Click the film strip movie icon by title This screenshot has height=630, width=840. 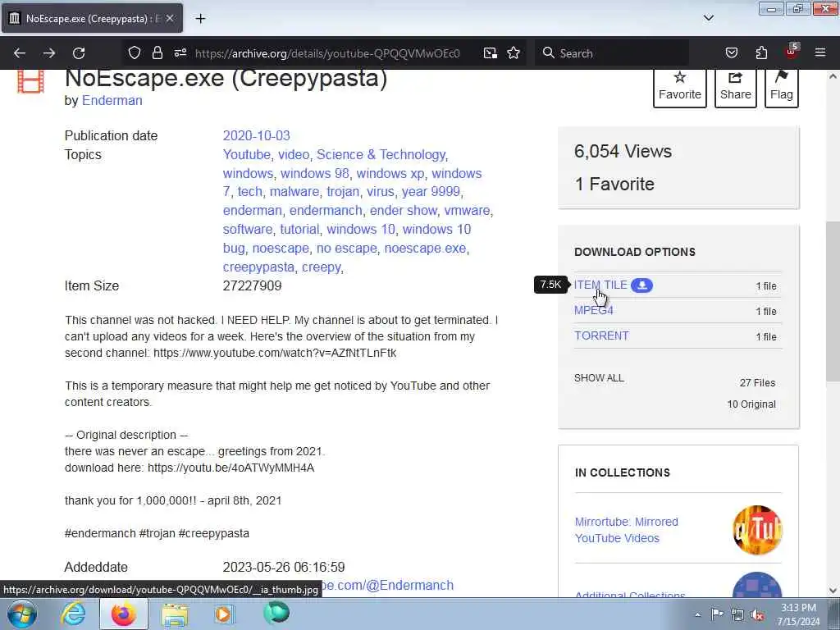(30, 82)
